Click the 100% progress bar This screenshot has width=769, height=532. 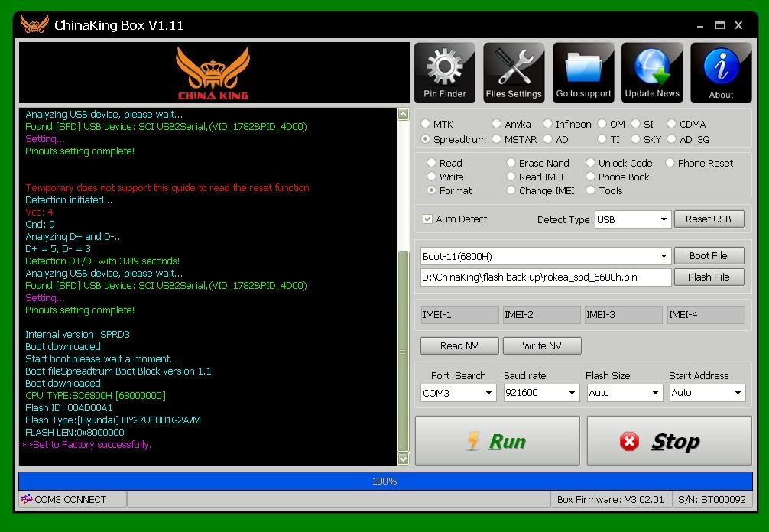385,481
